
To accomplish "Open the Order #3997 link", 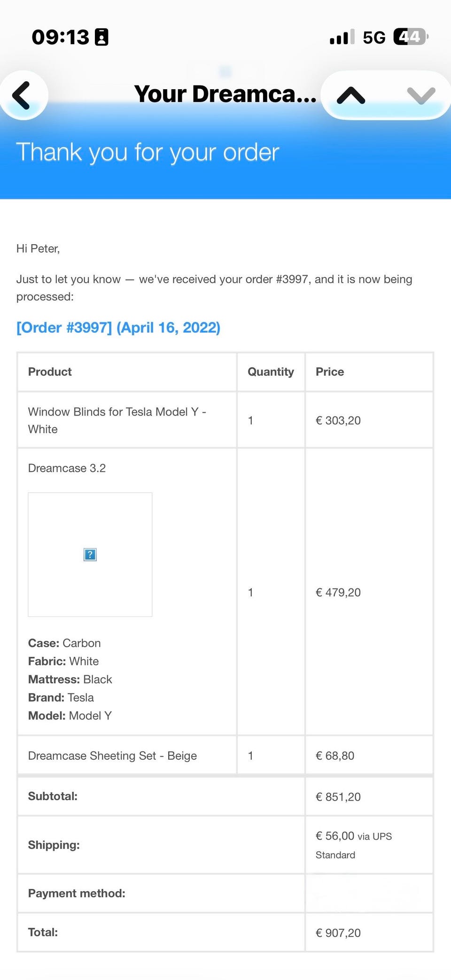I will [x=118, y=327].
